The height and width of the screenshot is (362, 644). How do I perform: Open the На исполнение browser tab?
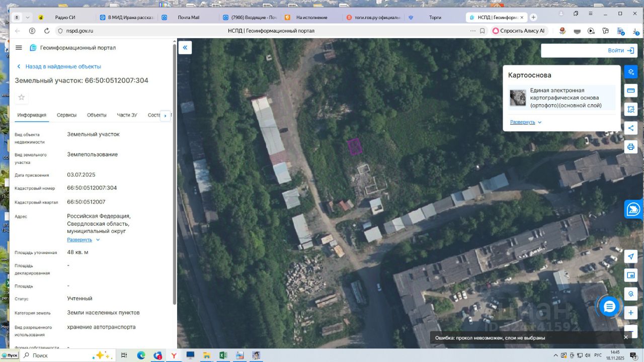(311, 17)
